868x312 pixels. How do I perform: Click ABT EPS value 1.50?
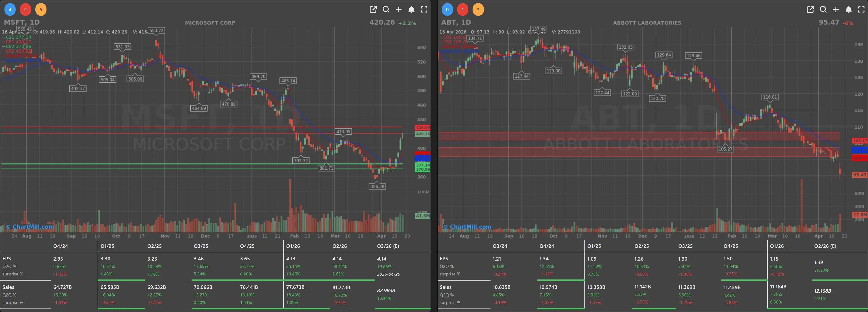pos(728,259)
